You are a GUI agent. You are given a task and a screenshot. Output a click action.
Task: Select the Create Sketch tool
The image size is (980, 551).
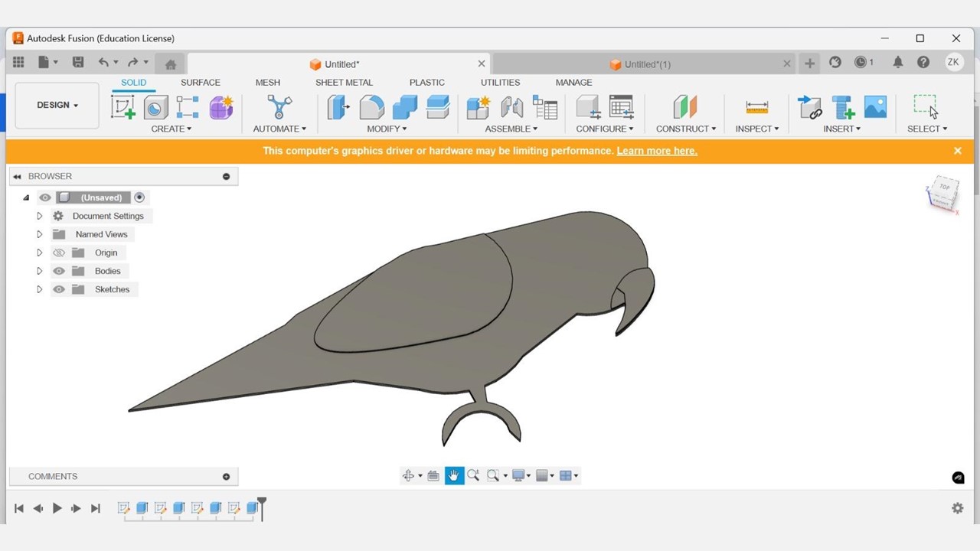point(122,107)
